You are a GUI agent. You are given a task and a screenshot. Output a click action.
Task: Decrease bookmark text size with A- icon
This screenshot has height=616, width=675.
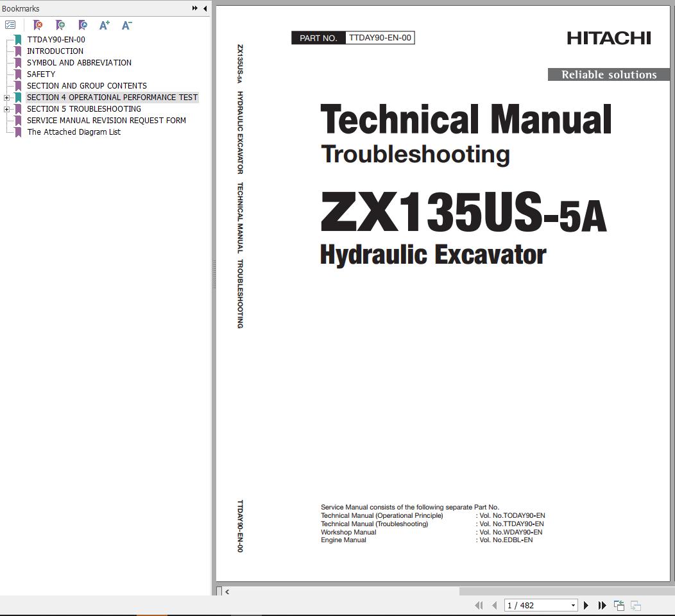(x=126, y=25)
